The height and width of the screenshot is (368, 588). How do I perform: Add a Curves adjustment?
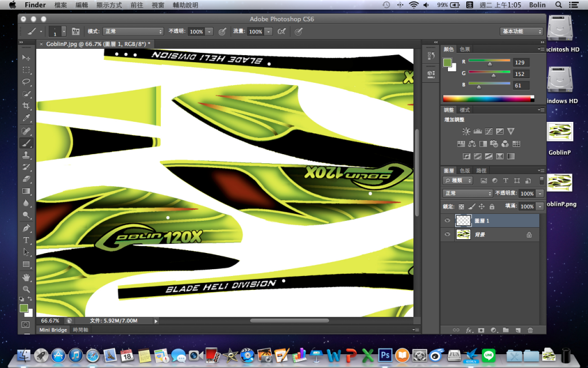click(x=489, y=131)
